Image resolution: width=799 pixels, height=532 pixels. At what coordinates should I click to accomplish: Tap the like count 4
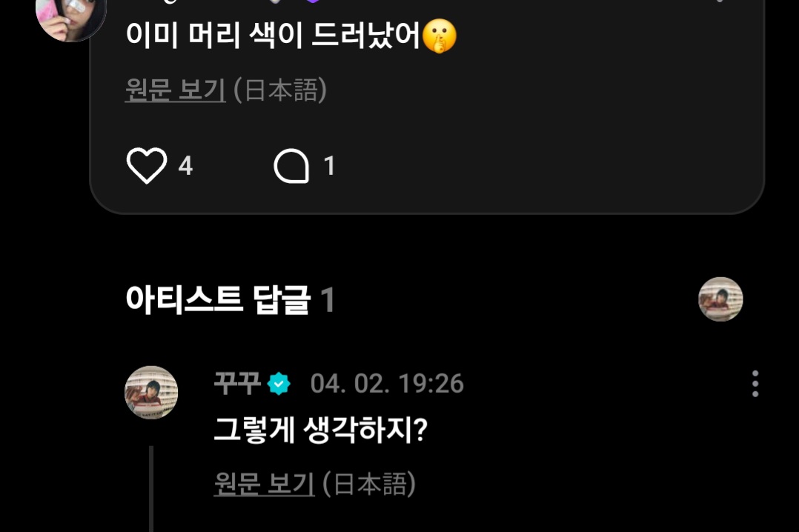pos(185,166)
